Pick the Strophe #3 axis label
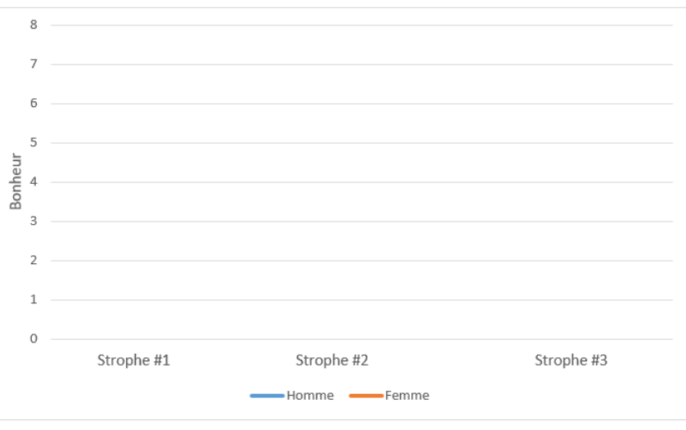686x430 pixels. 570,360
